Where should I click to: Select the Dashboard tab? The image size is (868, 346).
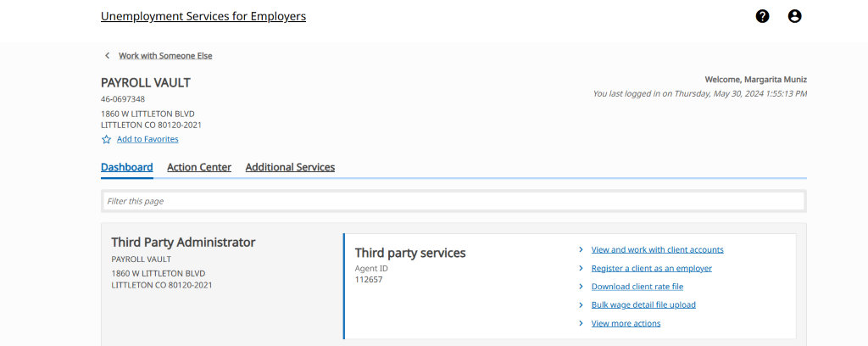coord(127,166)
